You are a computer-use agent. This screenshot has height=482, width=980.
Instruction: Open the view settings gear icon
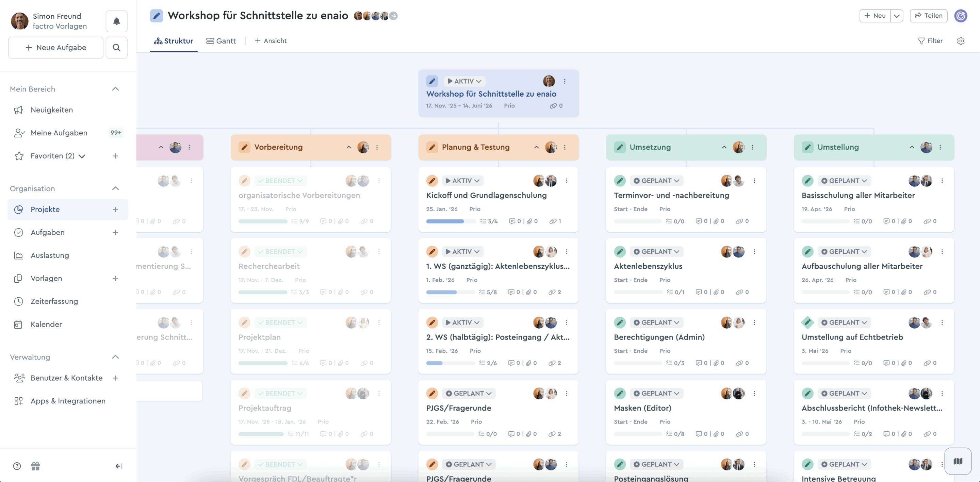pos(961,41)
